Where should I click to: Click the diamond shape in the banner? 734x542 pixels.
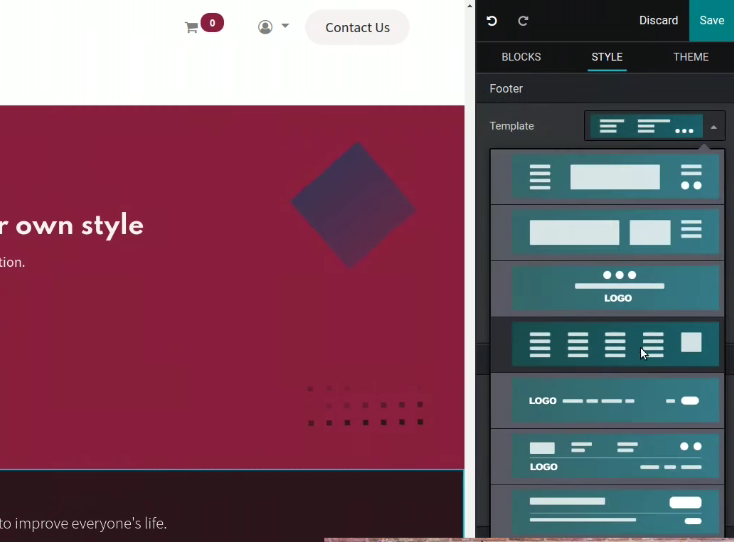tap(353, 205)
